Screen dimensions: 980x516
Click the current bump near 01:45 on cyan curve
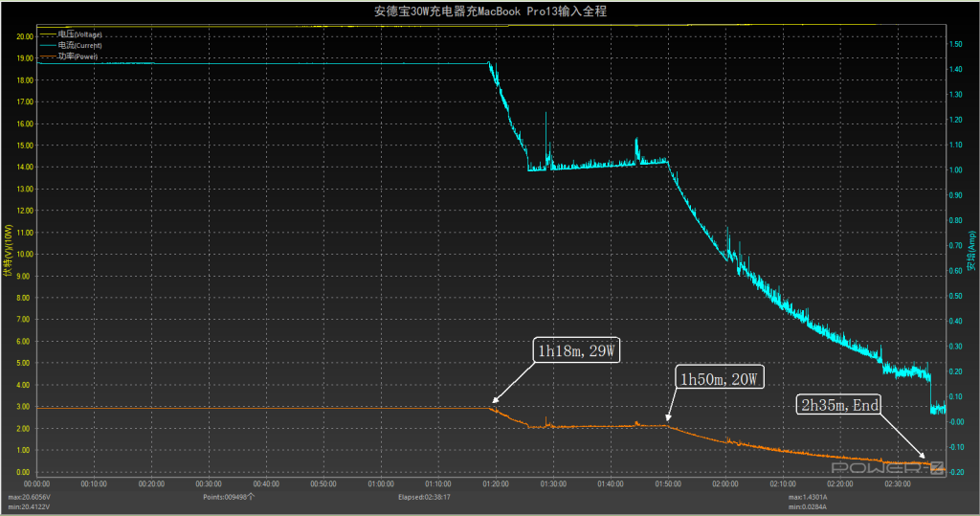coord(636,150)
